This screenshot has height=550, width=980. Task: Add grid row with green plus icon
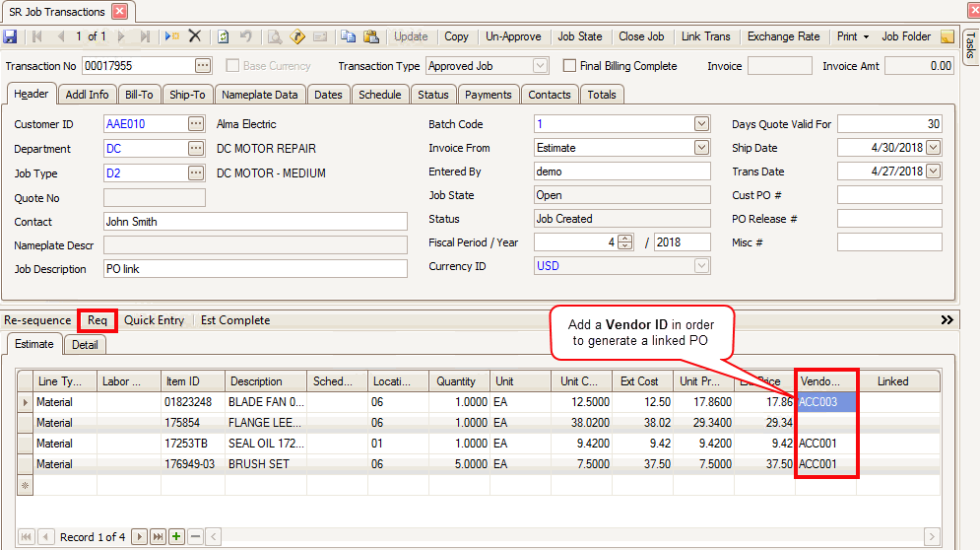[176, 536]
